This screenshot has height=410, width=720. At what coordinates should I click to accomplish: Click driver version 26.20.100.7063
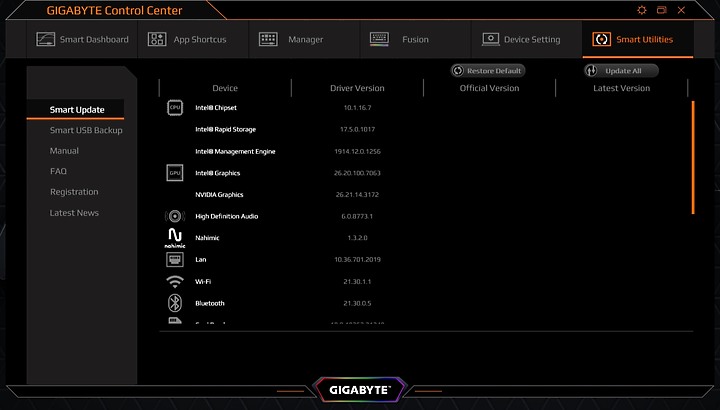click(357, 173)
